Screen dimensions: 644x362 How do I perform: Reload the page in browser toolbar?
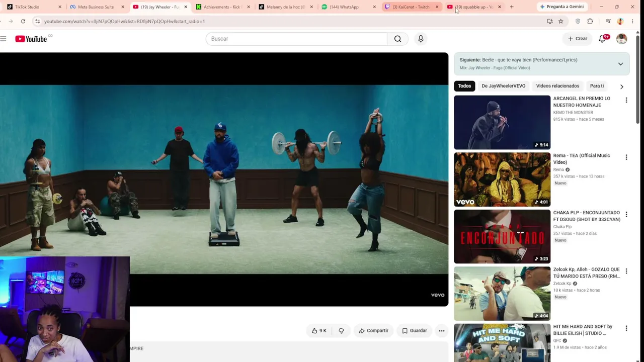click(23, 21)
